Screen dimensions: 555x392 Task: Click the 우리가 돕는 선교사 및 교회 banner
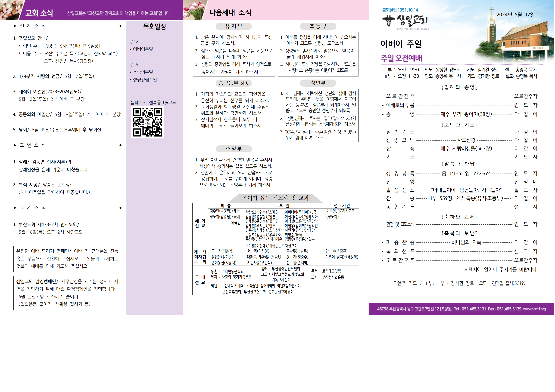(275, 198)
